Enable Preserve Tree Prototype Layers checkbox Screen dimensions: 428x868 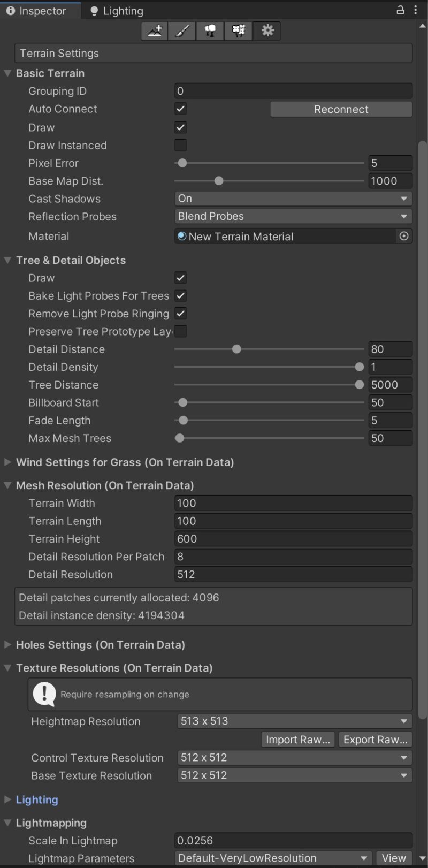pyautogui.click(x=181, y=331)
